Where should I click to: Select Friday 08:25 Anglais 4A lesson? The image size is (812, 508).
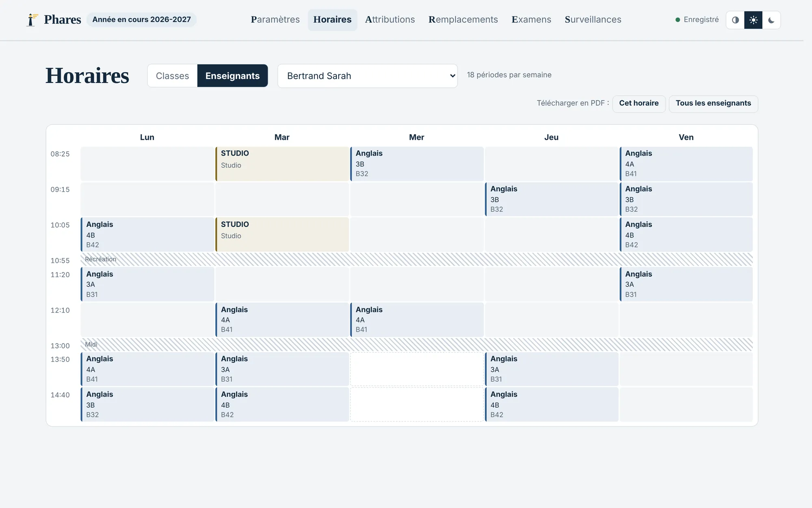686,164
